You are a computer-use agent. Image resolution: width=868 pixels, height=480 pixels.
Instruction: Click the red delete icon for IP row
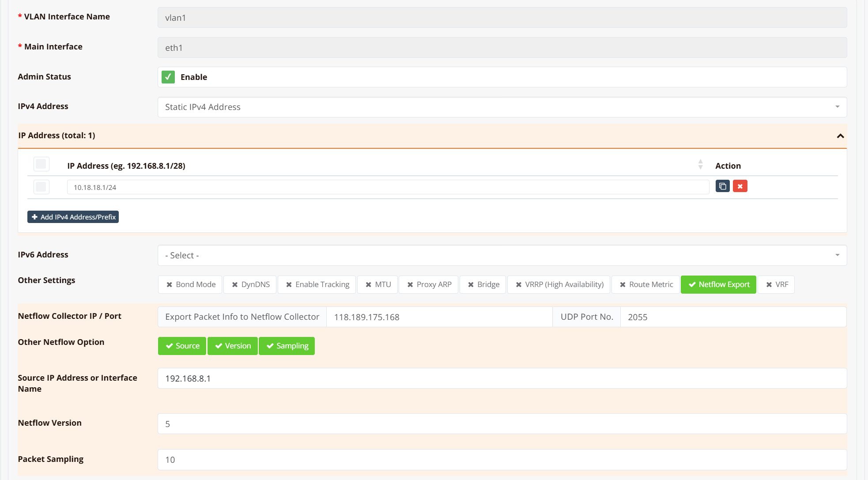[x=740, y=186]
